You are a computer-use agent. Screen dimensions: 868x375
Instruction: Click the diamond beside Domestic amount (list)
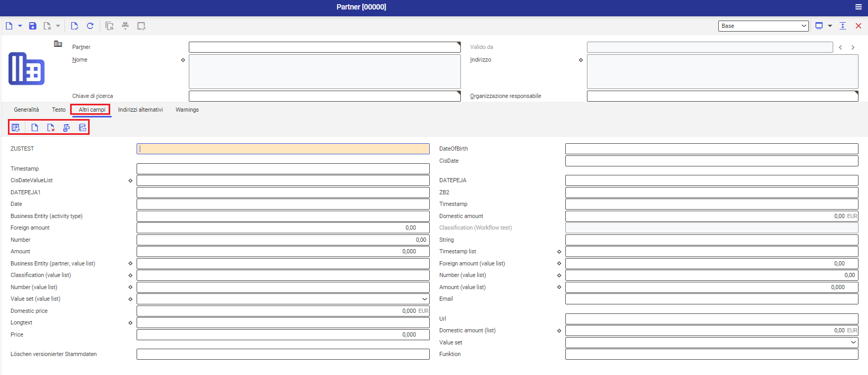pyautogui.click(x=559, y=331)
